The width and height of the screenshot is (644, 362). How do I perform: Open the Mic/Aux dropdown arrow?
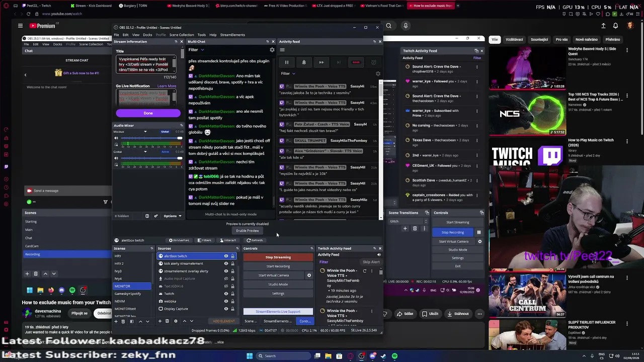(145, 132)
